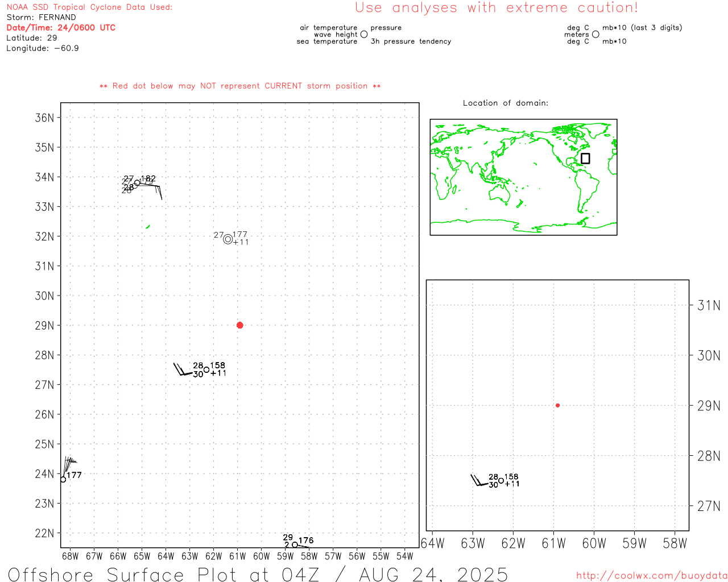Click the buoy circle with pressure 158 on main map
Screen dimensions: 728x582
206,369
